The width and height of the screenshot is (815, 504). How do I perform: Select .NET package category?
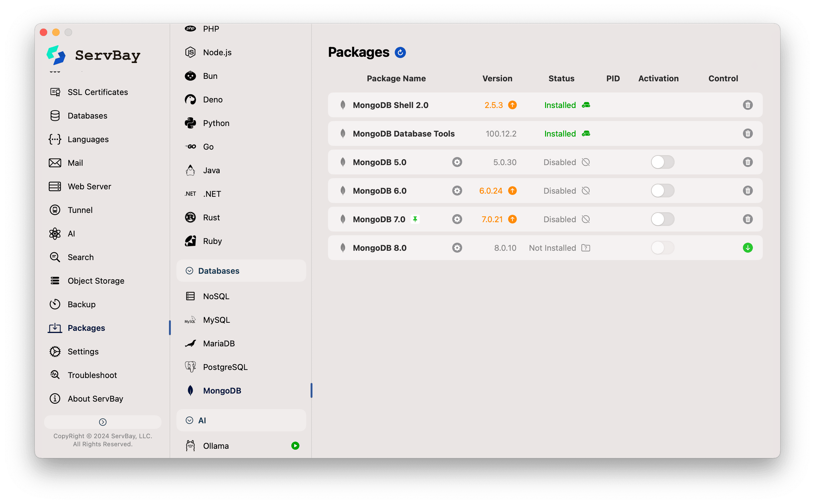tap(203, 194)
